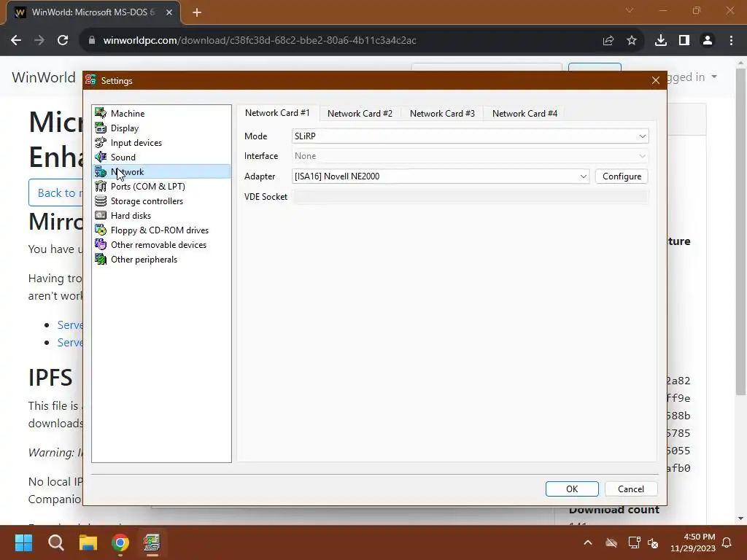Open Chrome tab search chevron
Viewport: 747px width, 560px height.
(x=630, y=10)
